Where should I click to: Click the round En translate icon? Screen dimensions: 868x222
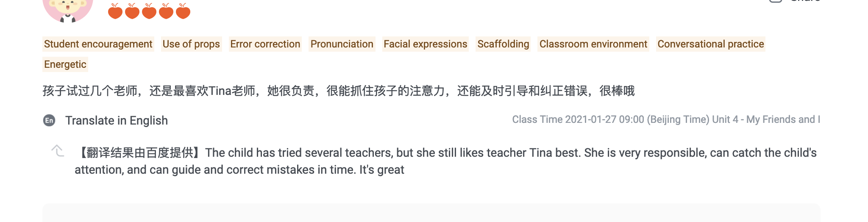click(49, 121)
